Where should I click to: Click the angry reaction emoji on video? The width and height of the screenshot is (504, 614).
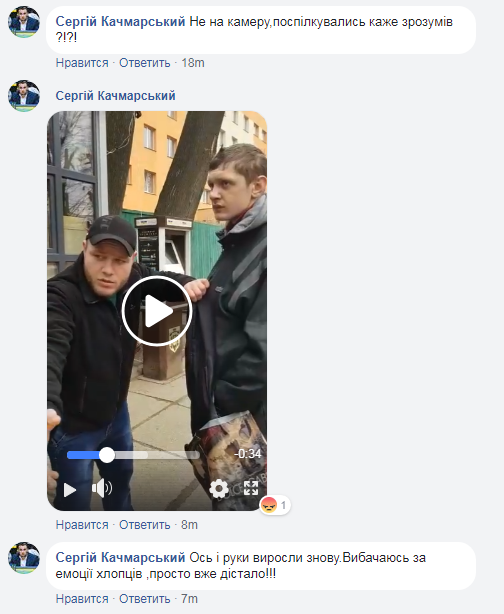(x=269, y=505)
